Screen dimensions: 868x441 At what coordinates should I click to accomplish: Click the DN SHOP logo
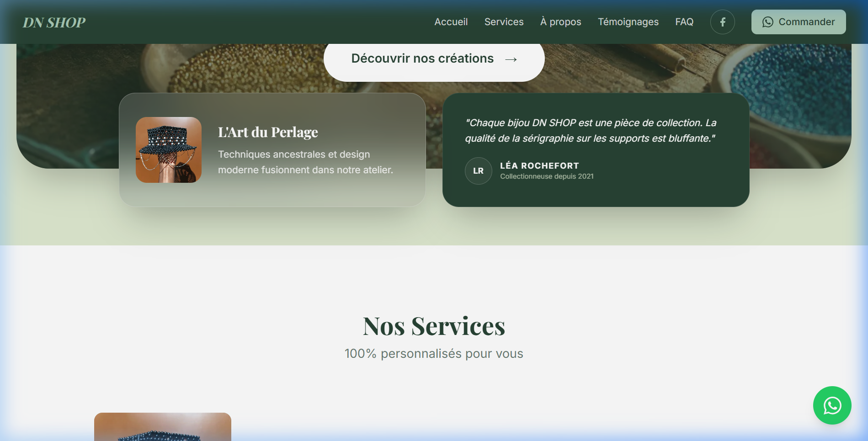tap(54, 22)
